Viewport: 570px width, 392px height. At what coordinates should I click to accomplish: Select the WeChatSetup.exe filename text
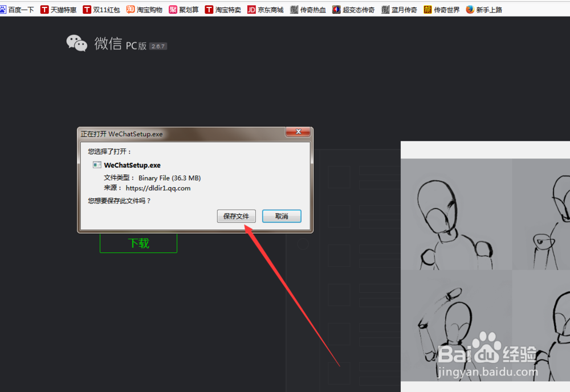tap(132, 165)
